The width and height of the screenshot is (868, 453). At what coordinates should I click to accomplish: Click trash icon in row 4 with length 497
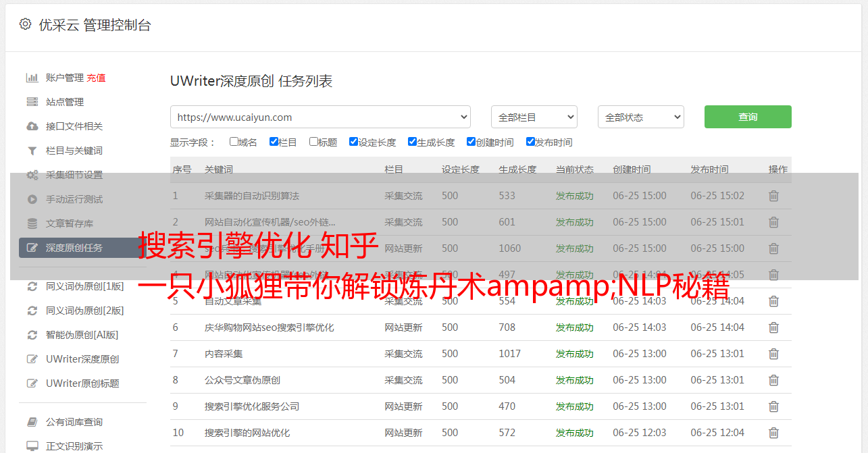pyautogui.click(x=773, y=275)
